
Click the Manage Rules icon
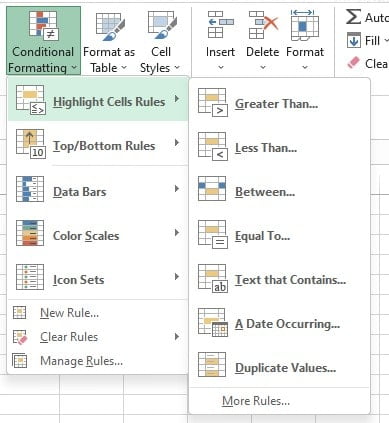tap(20, 360)
